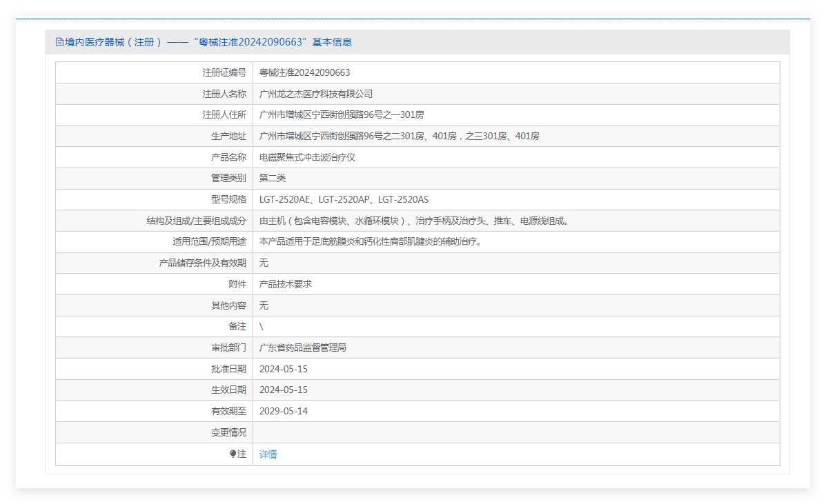The image size is (826, 504).
Task: Select 2024-05-15 in the 生效日期 row
Action: [284, 390]
